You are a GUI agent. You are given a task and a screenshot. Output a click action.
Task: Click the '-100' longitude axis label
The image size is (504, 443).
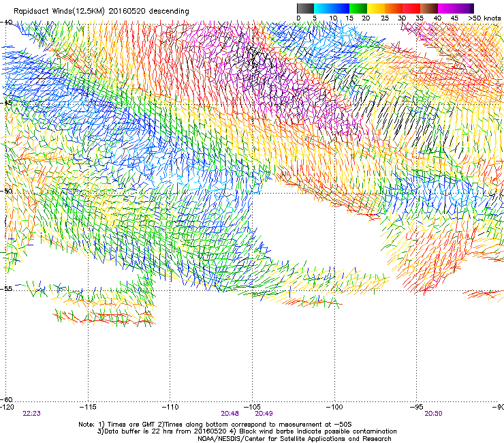(334, 407)
